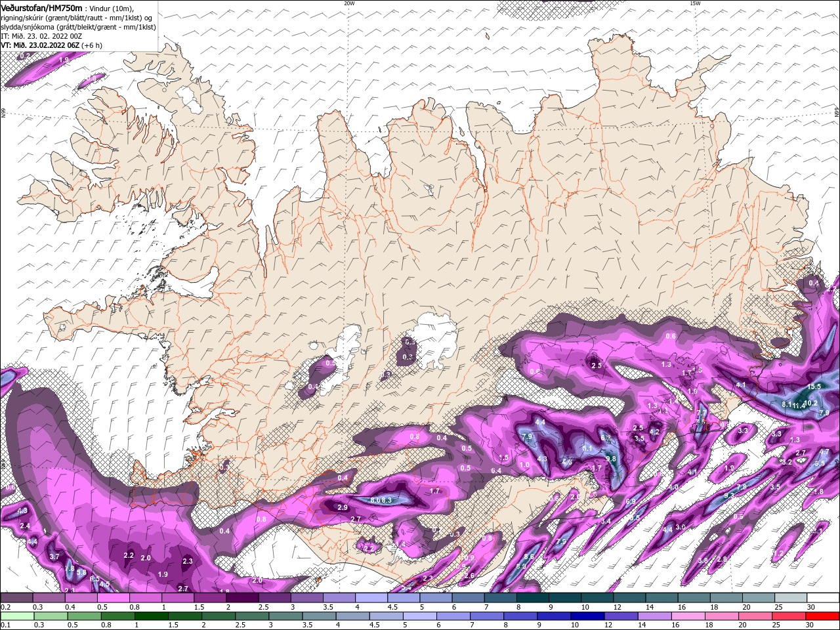Select the 25 crimson swatch in lower legend
The height and width of the screenshot is (630, 840).
click(789, 616)
